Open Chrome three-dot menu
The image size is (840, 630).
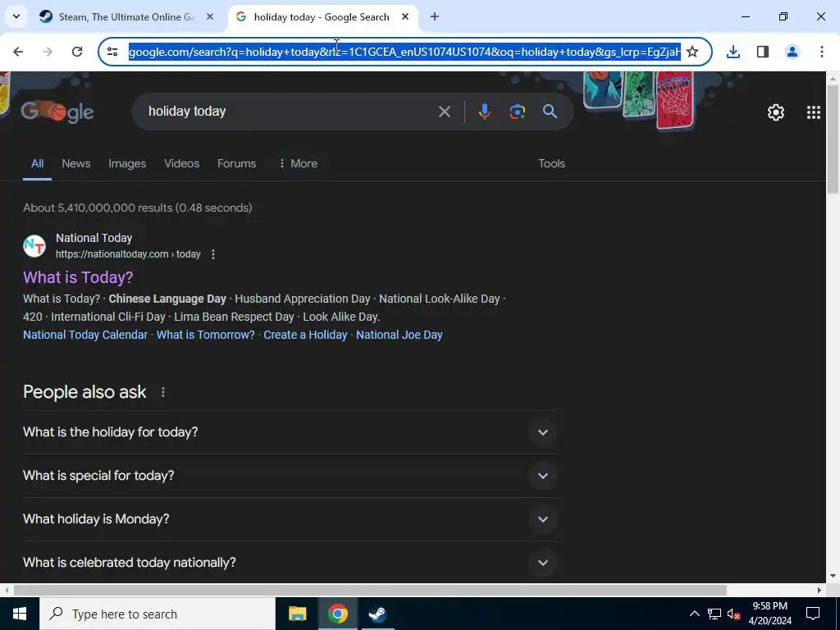click(821, 52)
